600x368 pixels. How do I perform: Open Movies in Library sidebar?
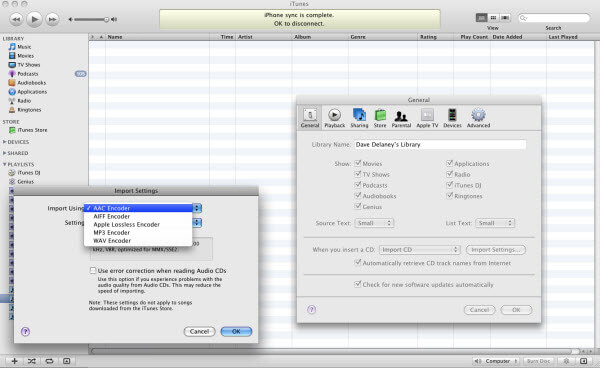pos(25,56)
